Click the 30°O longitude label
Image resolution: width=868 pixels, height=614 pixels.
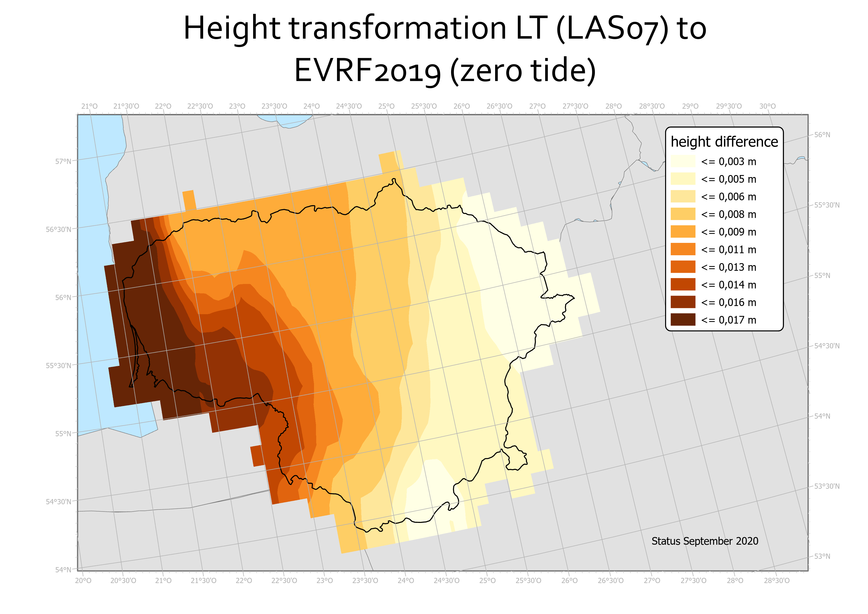click(768, 106)
